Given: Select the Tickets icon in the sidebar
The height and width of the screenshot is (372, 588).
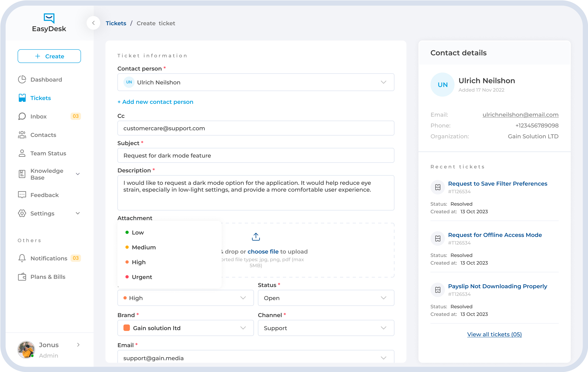Looking at the screenshot, I should [22, 98].
